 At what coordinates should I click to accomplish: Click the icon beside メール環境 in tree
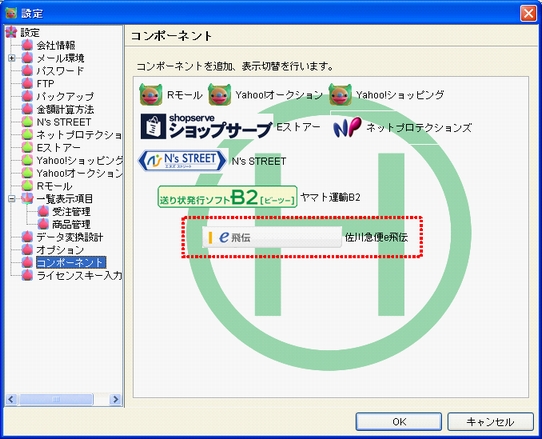(27, 58)
